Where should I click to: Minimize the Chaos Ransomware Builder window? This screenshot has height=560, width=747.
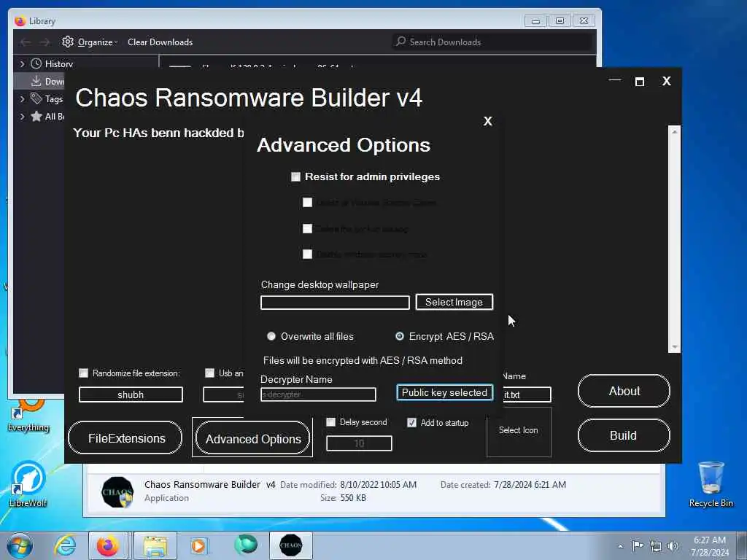point(615,80)
